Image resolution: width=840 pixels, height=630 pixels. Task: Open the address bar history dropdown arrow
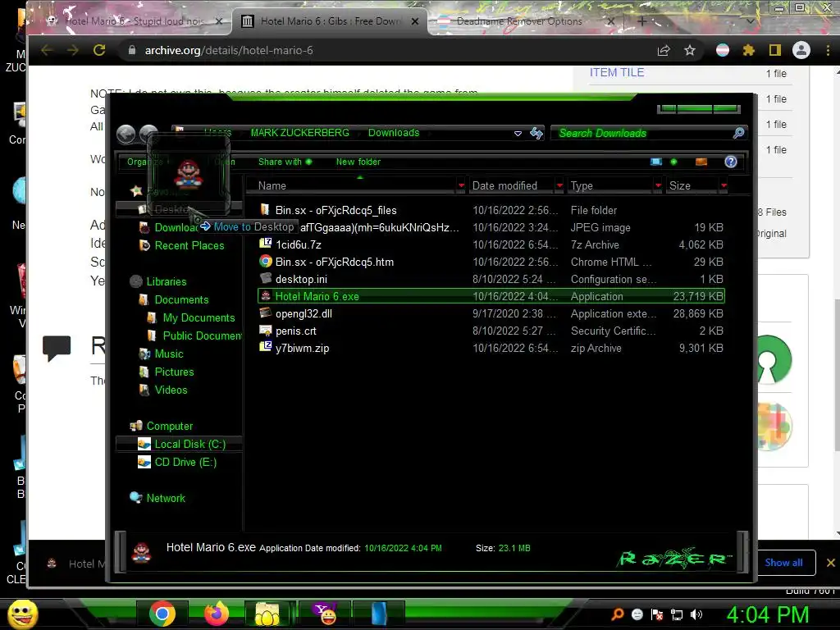(518, 134)
